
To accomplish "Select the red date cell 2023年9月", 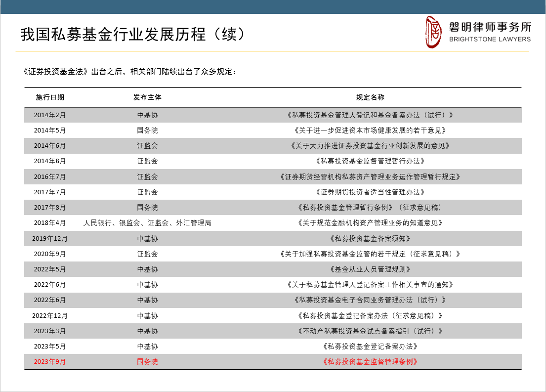I will tap(50, 362).
